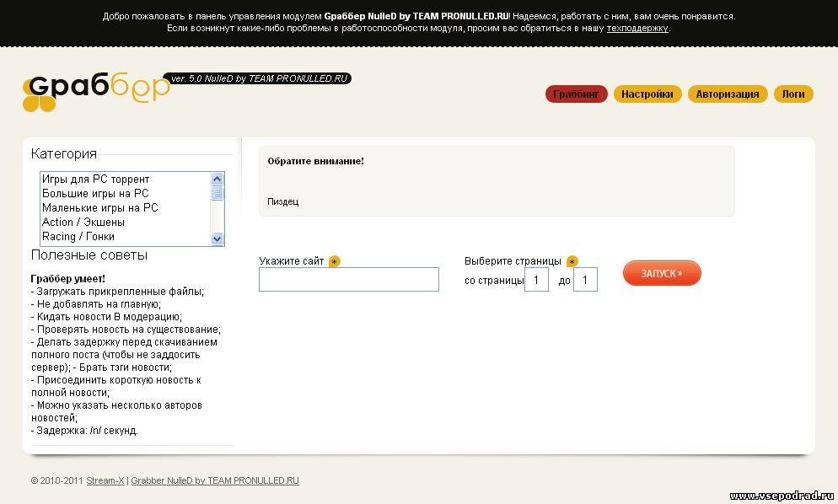The image size is (838, 504).
Task: Follow the Stream-X footer link
Action: pyautogui.click(x=105, y=480)
